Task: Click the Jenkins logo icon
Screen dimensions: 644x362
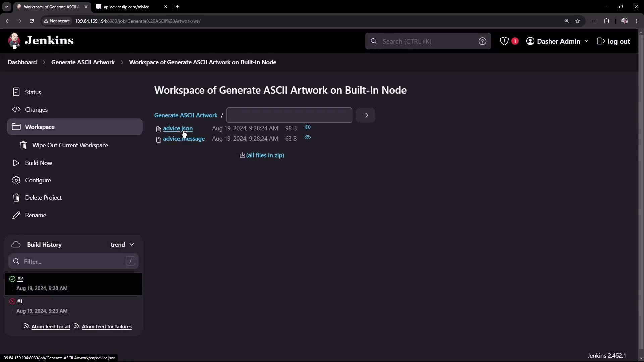Action: pos(14,41)
